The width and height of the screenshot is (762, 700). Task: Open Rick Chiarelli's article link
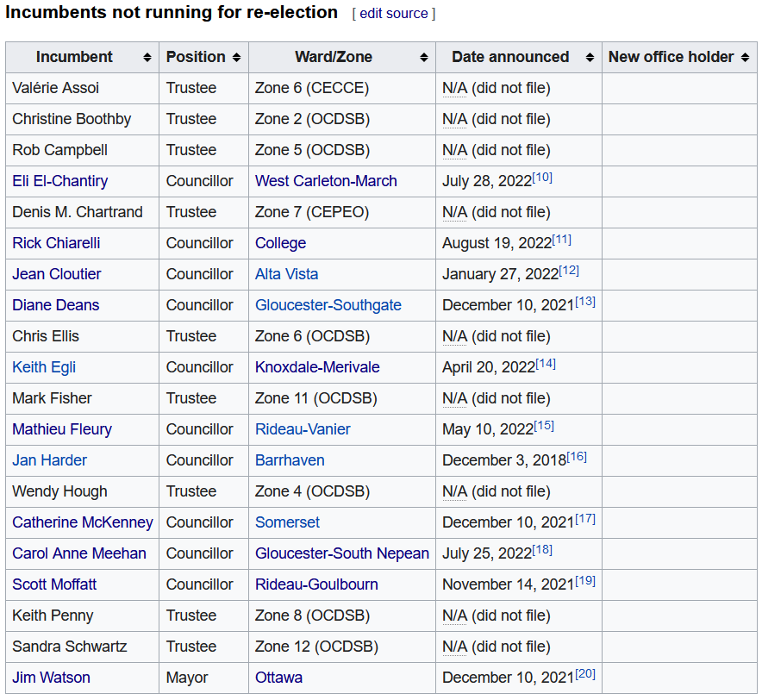point(56,243)
